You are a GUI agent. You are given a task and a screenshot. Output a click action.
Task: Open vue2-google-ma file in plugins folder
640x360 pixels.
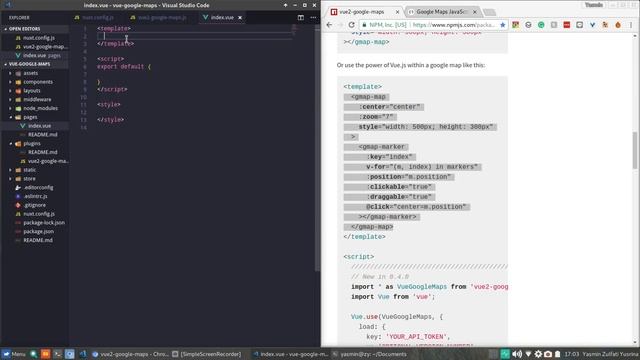(x=47, y=161)
